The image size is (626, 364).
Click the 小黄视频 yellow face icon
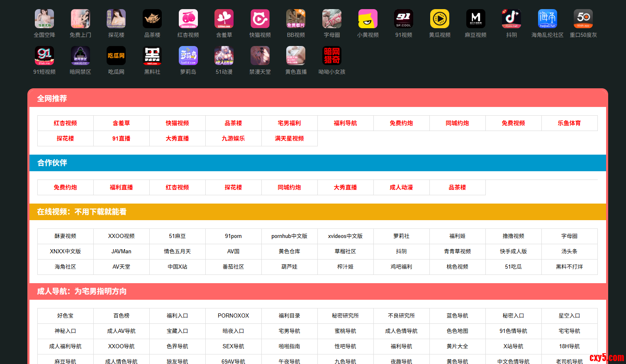(x=368, y=19)
